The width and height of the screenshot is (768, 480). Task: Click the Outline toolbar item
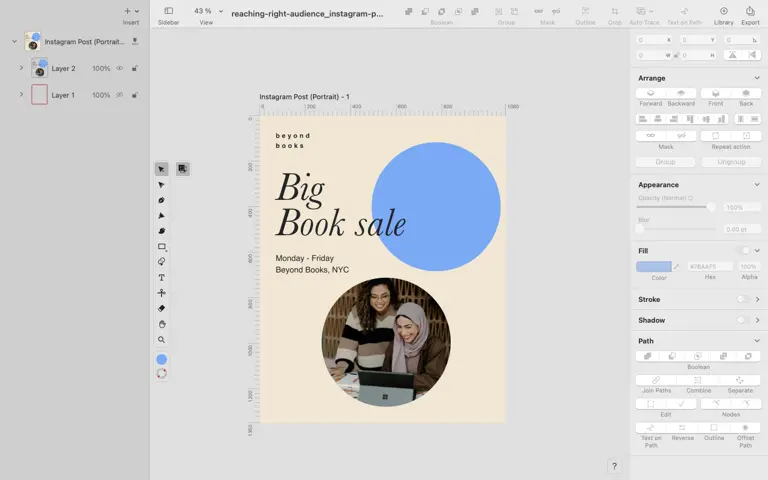(585, 15)
